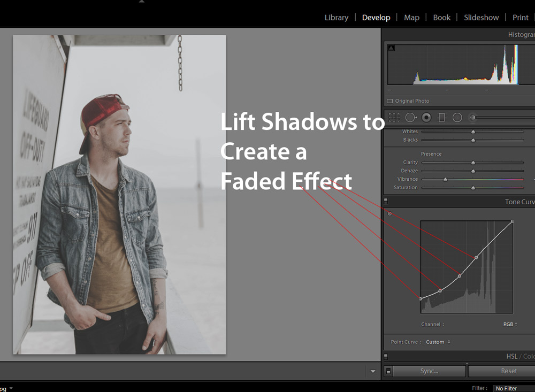Image resolution: width=535 pixels, height=392 pixels.
Task: Activate the Tone Curve targeted adjustment tool
Action: point(389,214)
